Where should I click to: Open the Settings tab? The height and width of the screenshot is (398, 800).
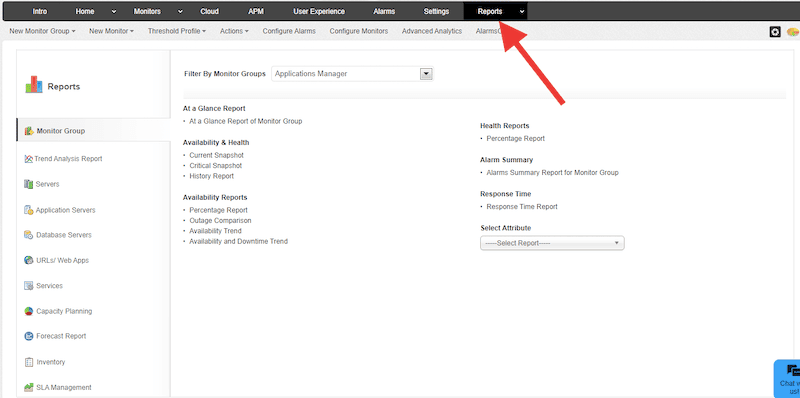pyautogui.click(x=436, y=11)
